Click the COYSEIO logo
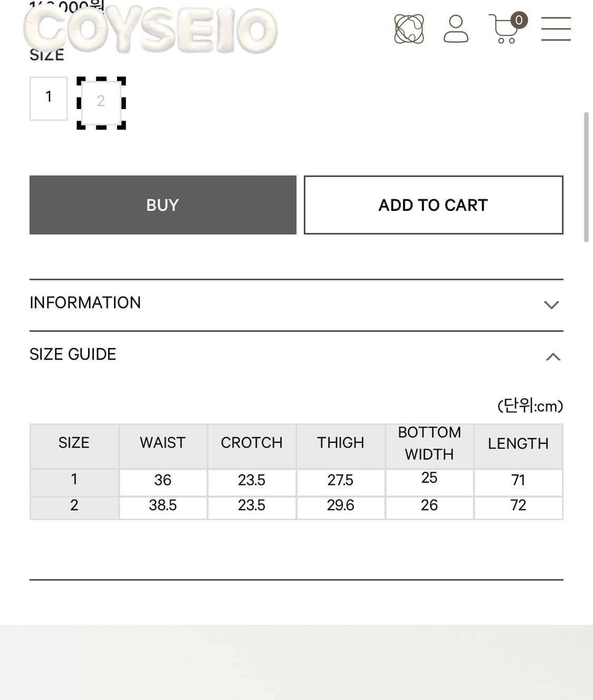This screenshot has height=700, width=593. coord(150,30)
